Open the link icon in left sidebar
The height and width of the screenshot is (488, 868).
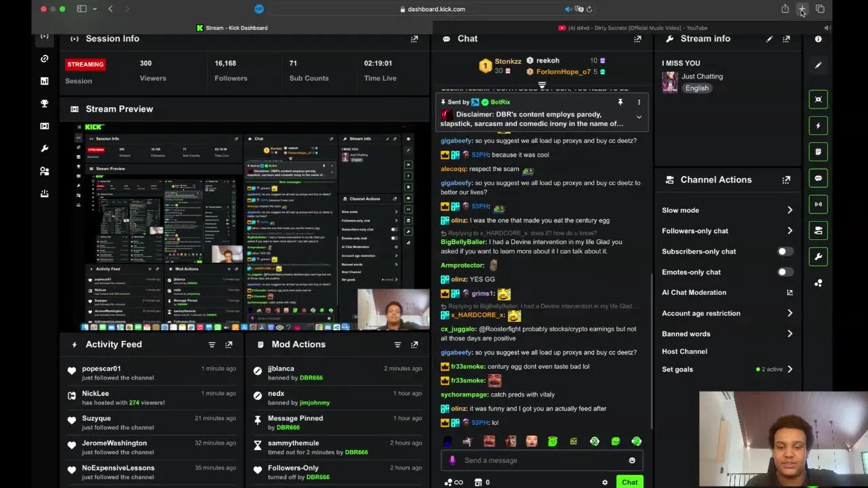tap(44, 58)
